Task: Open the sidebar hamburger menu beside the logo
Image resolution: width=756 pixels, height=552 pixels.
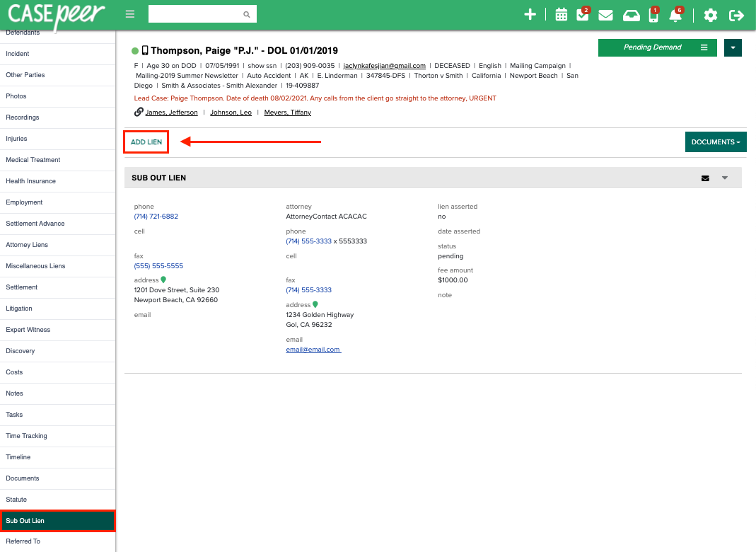Action: (x=129, y=13)
